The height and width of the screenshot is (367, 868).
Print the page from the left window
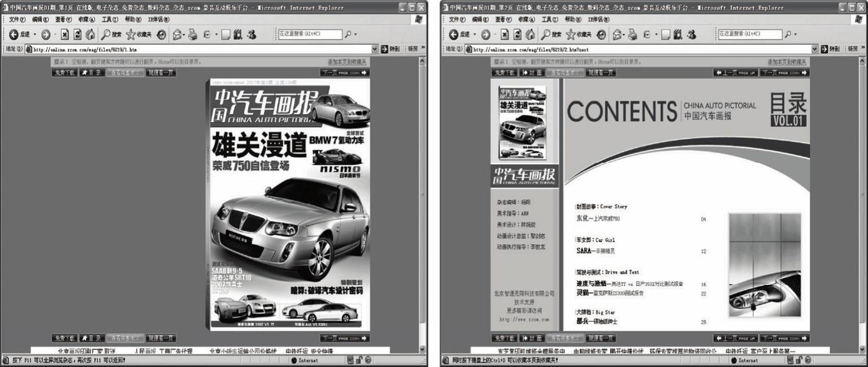193,34
